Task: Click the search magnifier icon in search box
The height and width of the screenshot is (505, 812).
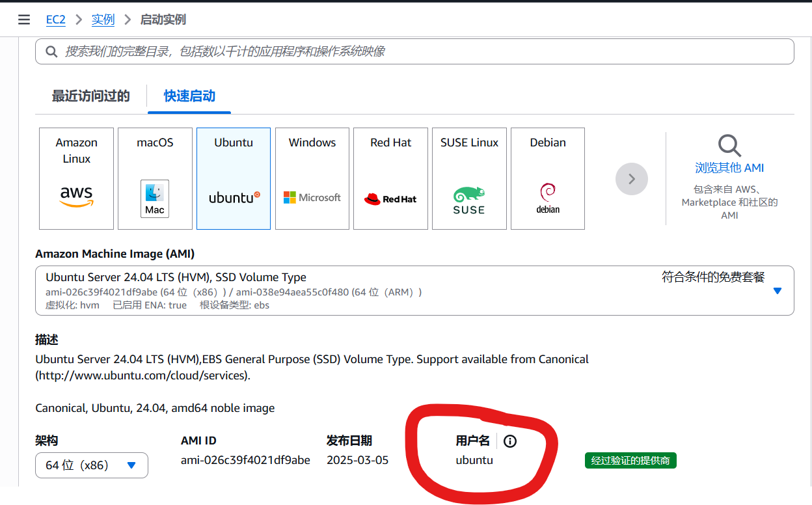Action: coord(51,51)
